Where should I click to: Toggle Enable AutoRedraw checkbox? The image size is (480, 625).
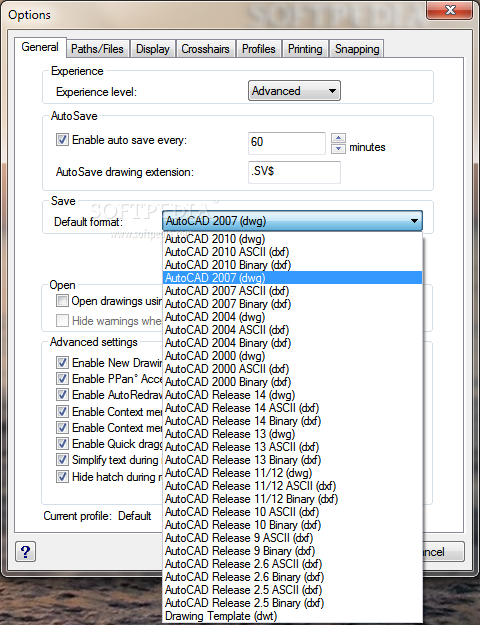point(62,395)
